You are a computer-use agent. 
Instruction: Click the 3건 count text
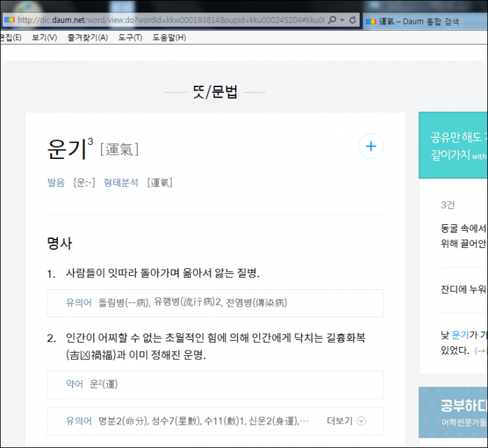pos(448,205)
